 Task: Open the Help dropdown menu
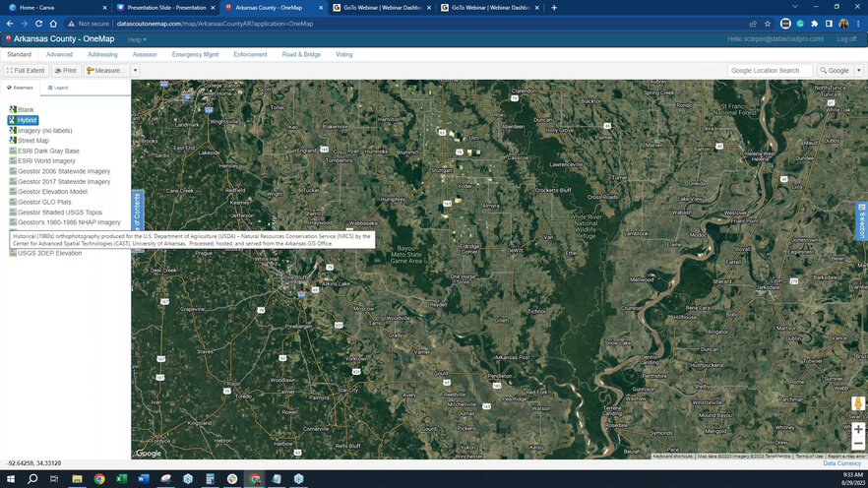137,39
